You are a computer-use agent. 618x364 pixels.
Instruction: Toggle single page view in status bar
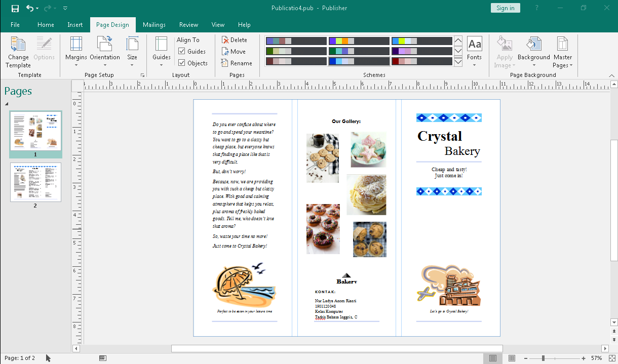point(492,358)
